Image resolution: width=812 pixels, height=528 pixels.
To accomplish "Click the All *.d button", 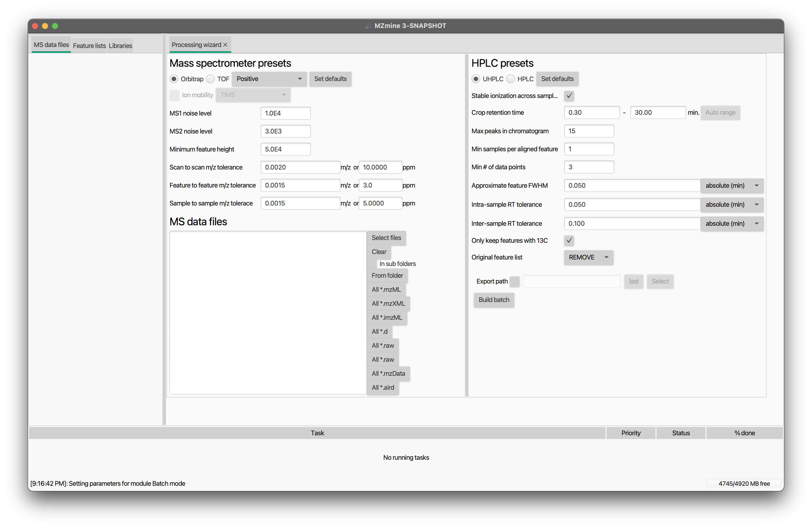I will click(x=379, y=331).
